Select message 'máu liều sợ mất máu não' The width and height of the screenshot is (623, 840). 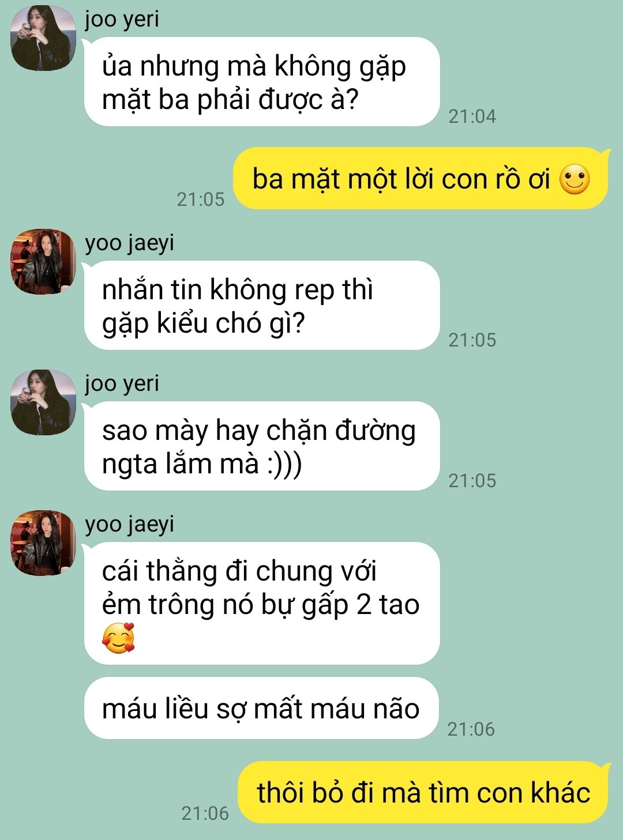[261, 708]
